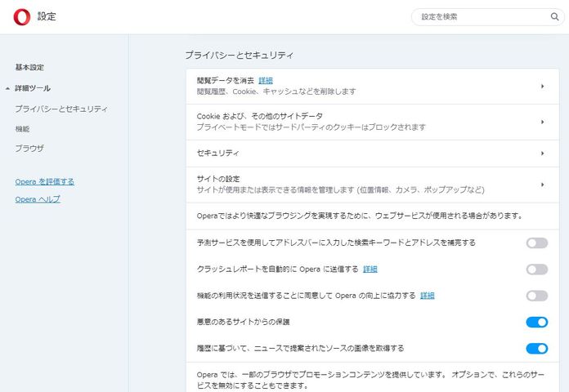Enable the 予測サービス address bar toggle
The image size is (569, 392).
536,243
